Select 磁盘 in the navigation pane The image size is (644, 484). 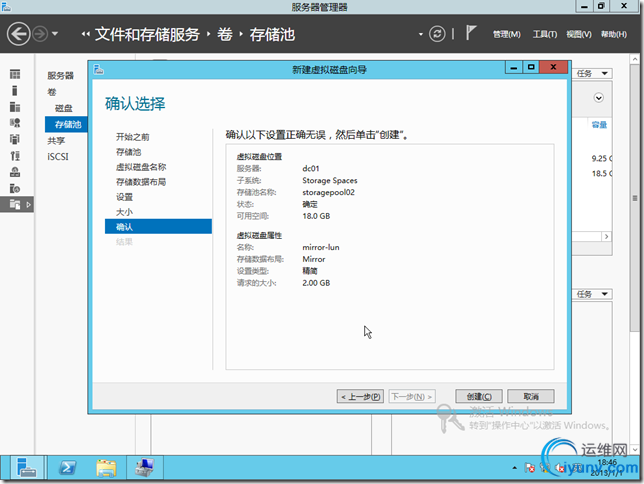tap(63, 108)
